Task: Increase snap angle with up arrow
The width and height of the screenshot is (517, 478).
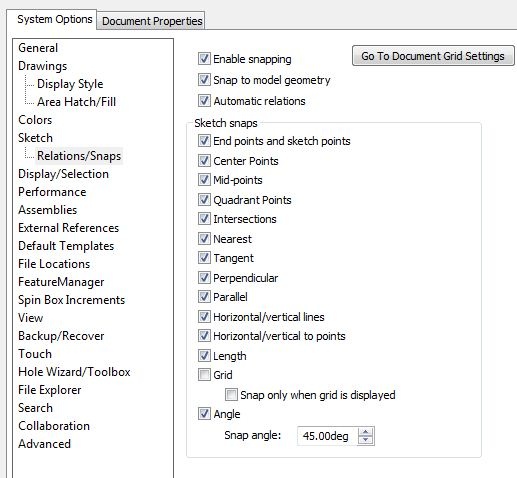Action: [366, 432]
